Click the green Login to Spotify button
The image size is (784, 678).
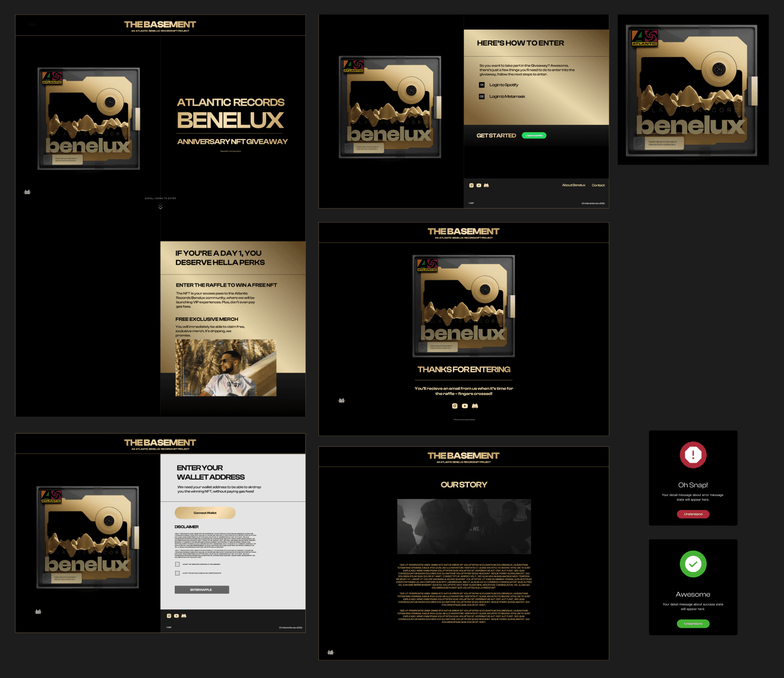pyautogui.click(x=534, y=136)
